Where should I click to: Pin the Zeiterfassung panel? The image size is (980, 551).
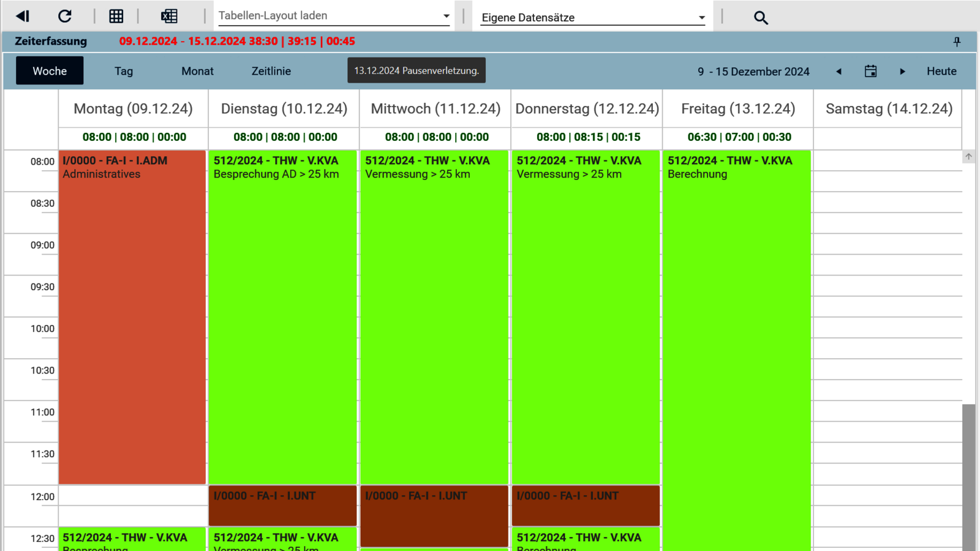pos(957,42)
